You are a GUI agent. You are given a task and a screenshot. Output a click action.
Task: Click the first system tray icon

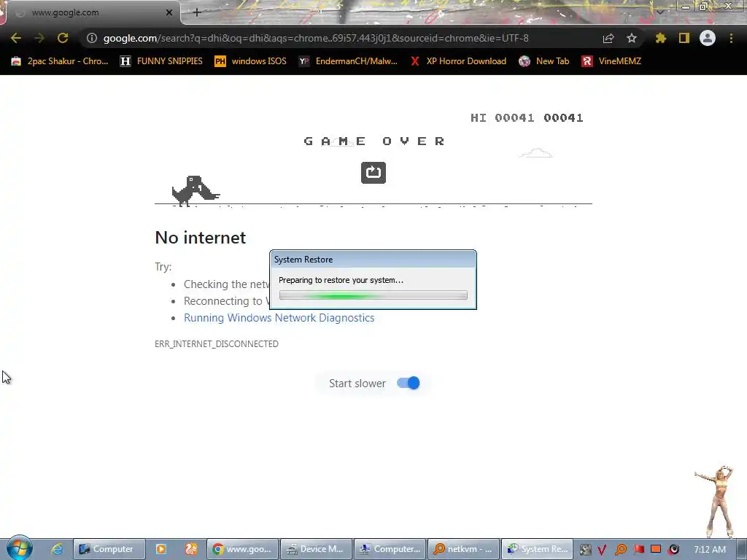(x=586, y=550)
